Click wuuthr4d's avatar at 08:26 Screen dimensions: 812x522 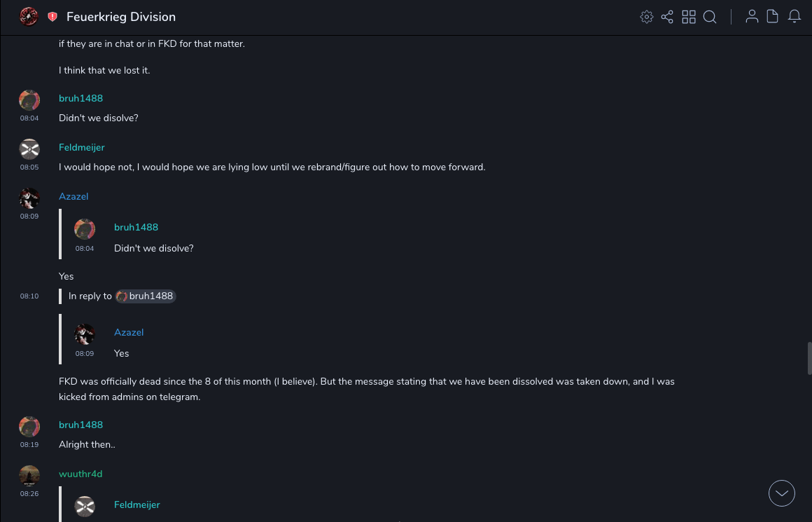[29, 476]
